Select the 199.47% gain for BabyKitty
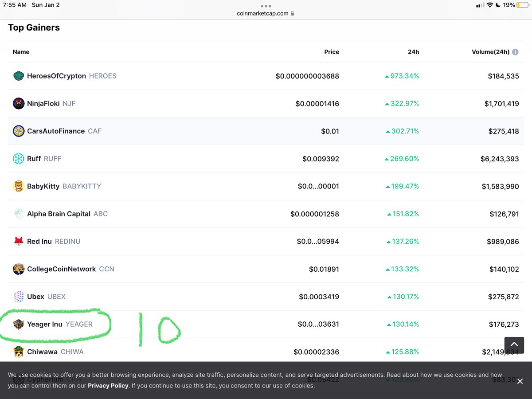This screenshot has width=532, height=399. click(403, 186)
